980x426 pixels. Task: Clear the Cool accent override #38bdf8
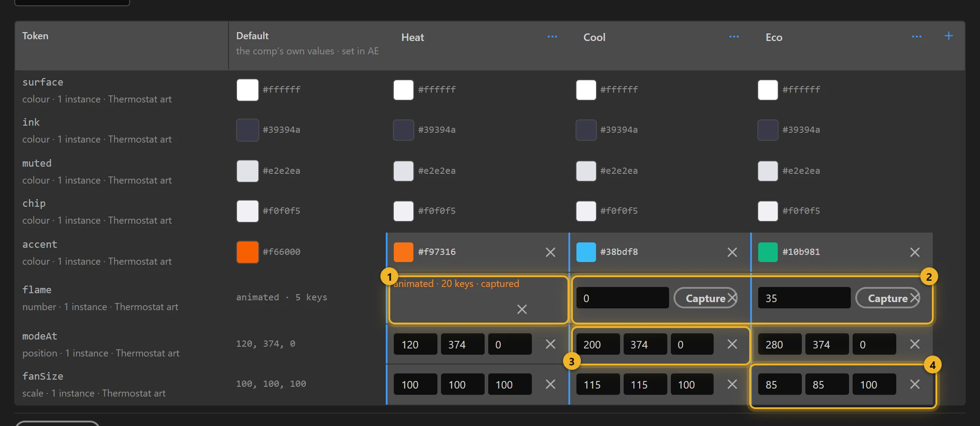click(x=732, y=252)
